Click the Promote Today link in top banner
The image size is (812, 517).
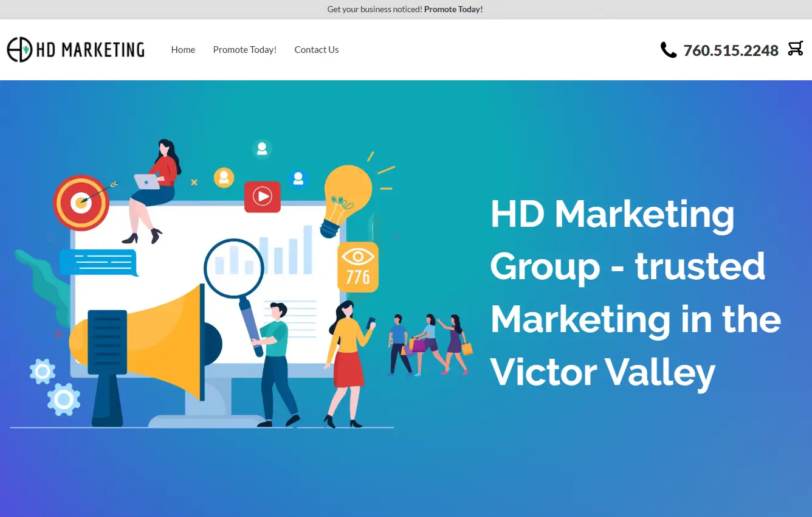click(x=453, y=9)
